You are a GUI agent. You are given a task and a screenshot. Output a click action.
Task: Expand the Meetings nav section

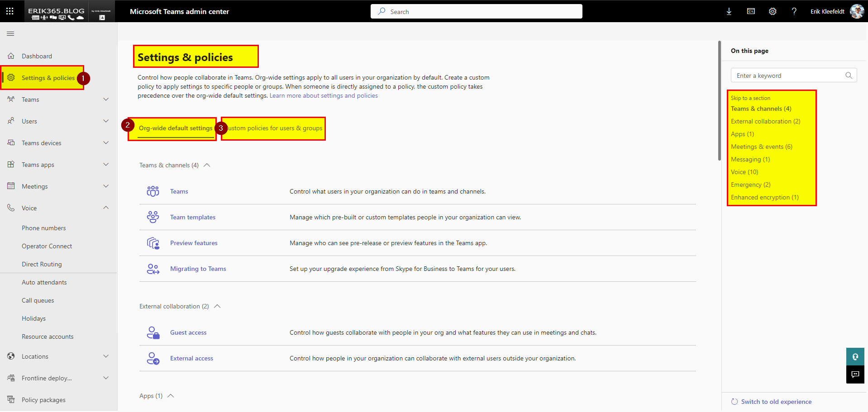click(x=106, y=186)
